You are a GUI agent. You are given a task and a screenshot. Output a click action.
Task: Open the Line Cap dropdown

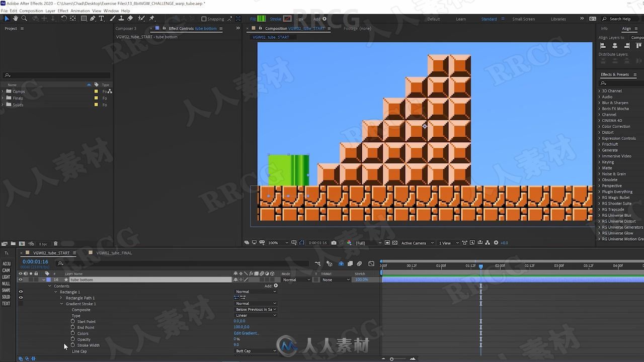256,351
